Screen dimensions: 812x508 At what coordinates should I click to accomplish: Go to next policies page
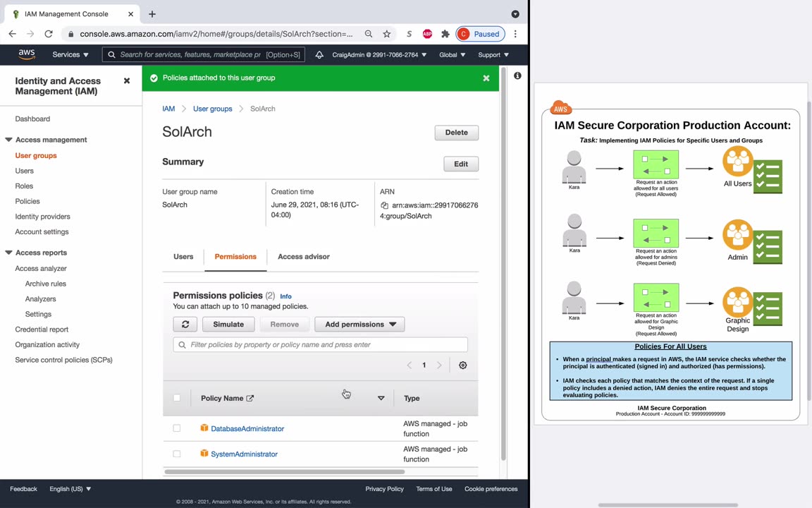coord(439,365)
